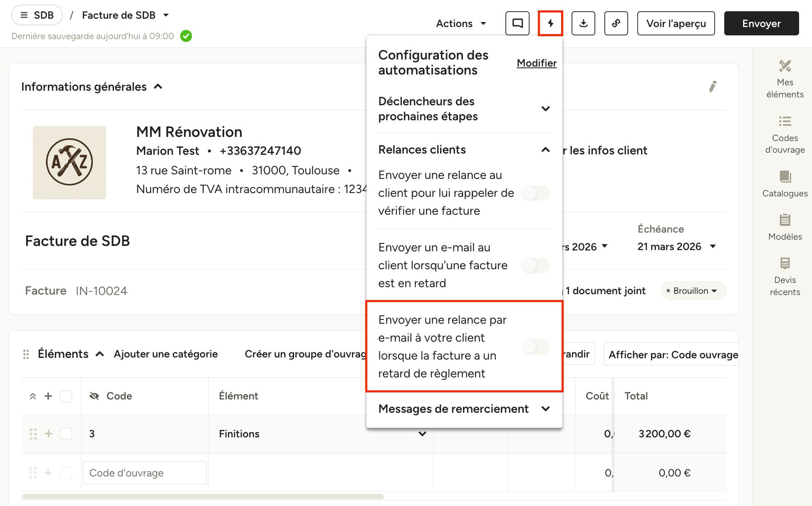Open the Facture de SDB title dropdown arrow
Screen dimensions: 812x506
[x=166, y=15]
